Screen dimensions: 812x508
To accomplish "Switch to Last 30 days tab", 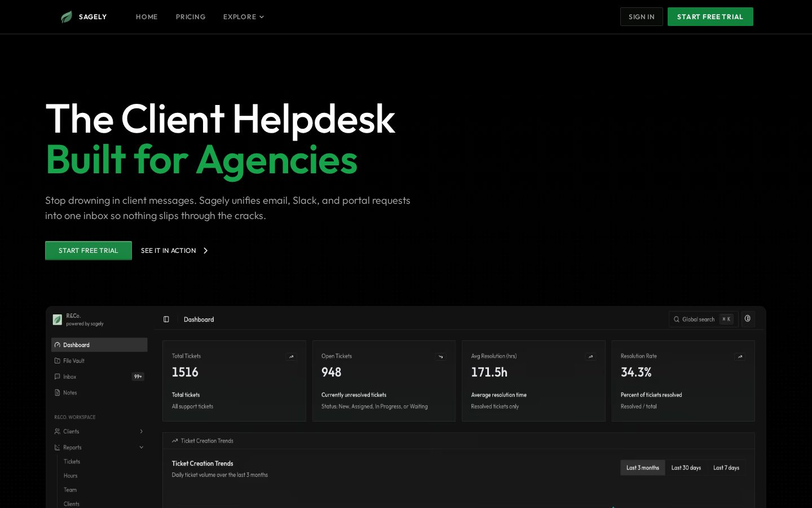I will pyautogui.click(x=686, y=468).
